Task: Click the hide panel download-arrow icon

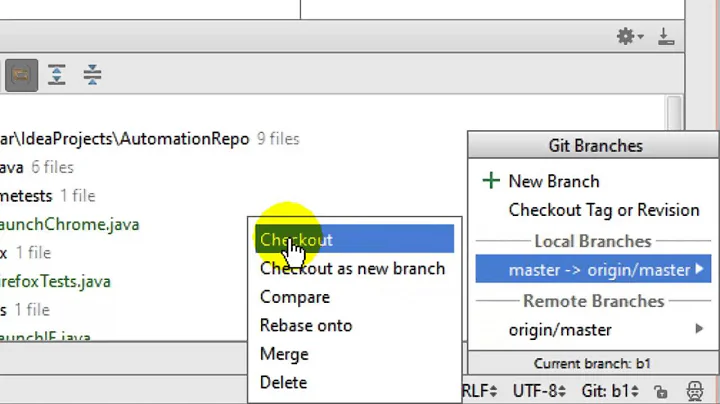Action: 665,36
